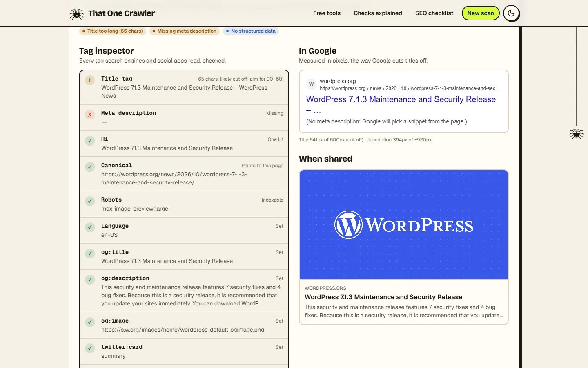Image resolution: width=588 pixels, height=368 pixels.
Task: Click the 'max-image-preview:large' robots value
Action: (x=135, y=209)
